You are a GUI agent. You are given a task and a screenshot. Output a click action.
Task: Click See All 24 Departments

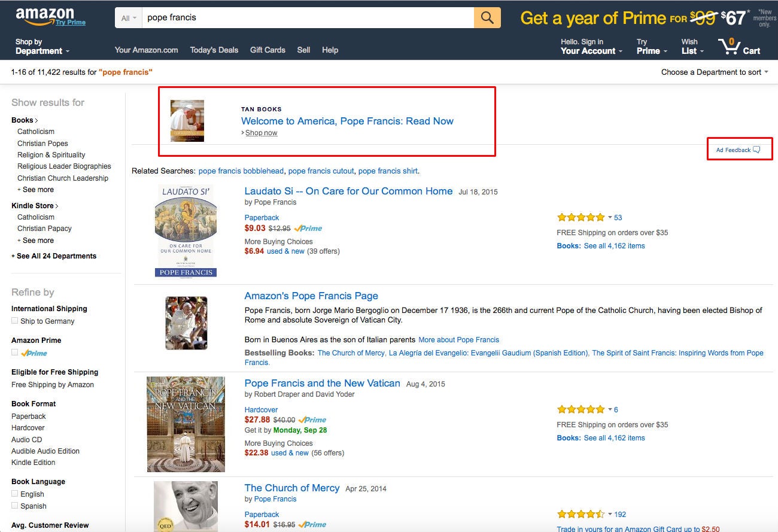point(56,256)
